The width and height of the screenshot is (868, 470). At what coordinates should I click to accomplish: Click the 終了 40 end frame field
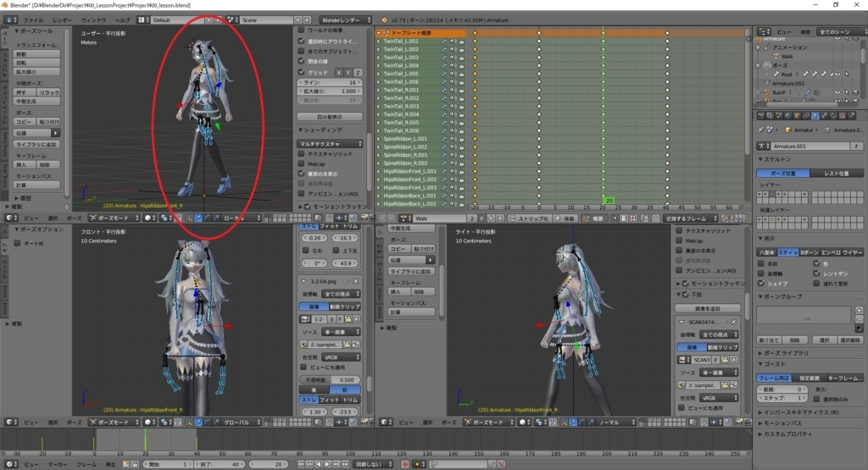221,464
